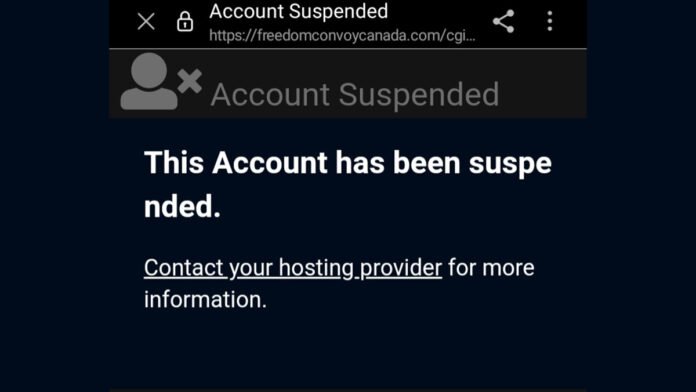Click the gray Account Suspended banner heading
This screenshot has height=392, width=696.
355,95
